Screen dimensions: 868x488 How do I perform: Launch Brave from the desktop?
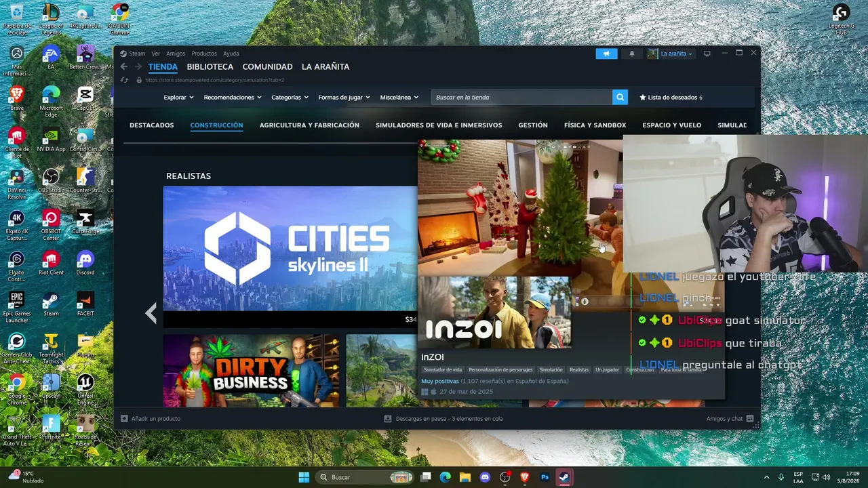pyautogui.click(x=17, y=98)
